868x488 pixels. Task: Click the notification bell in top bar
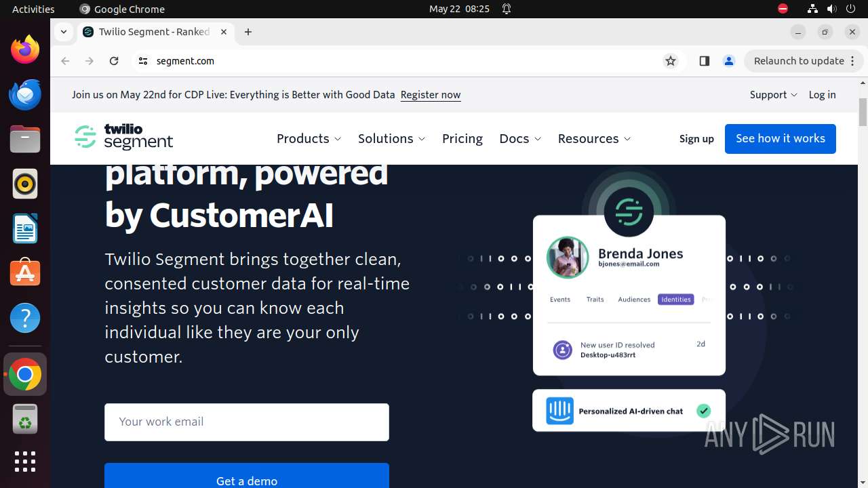507,9
